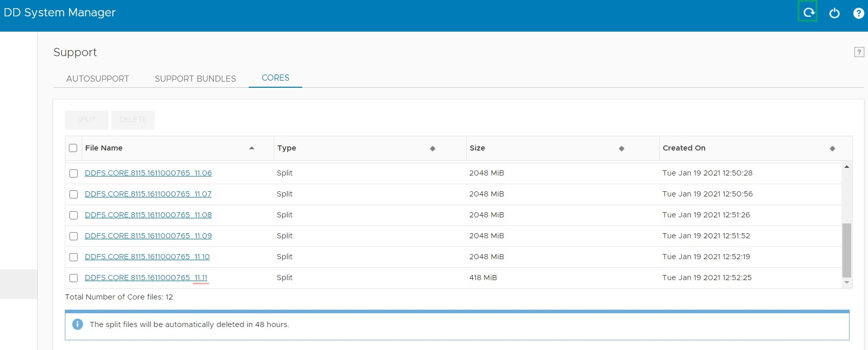Click the refresh icon in the header
Image resolution: width=868 pixels, height=350 pixels.
(808, 12)
